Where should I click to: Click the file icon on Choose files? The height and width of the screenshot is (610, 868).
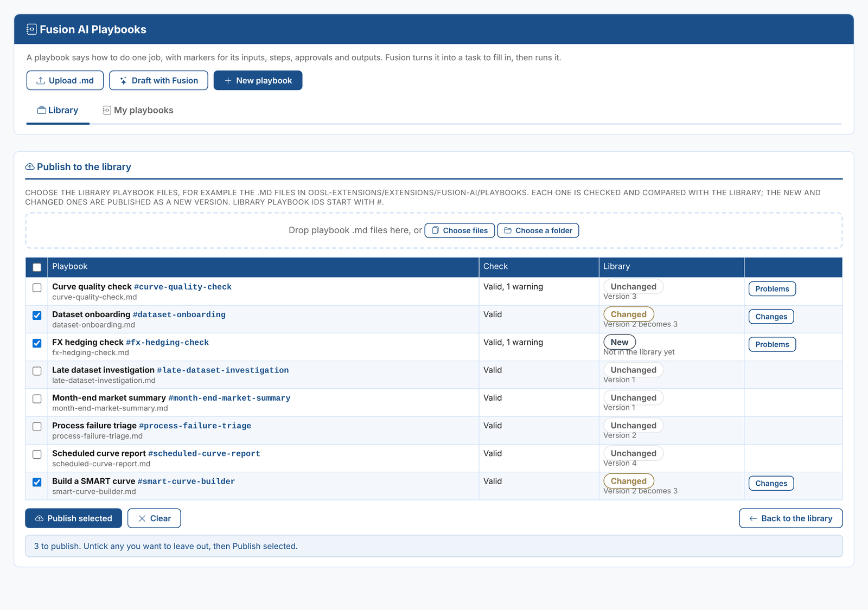pyautogui.click(x=435, y=230)
